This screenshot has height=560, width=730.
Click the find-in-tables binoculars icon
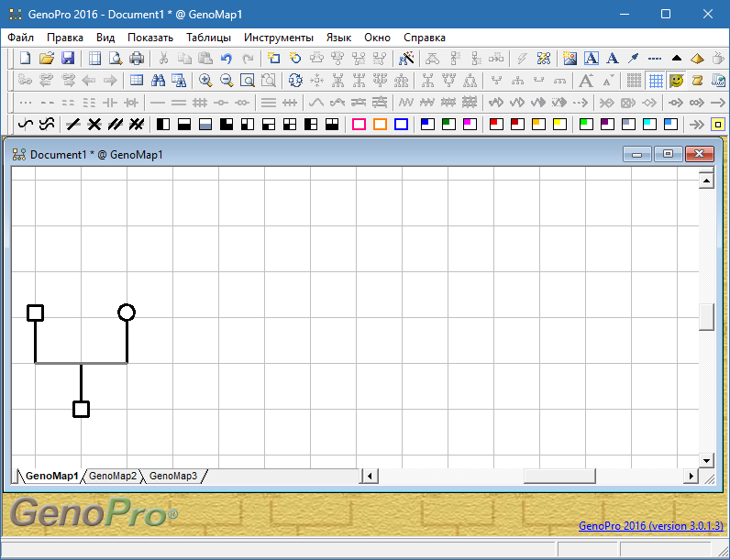tap(179, 81)
